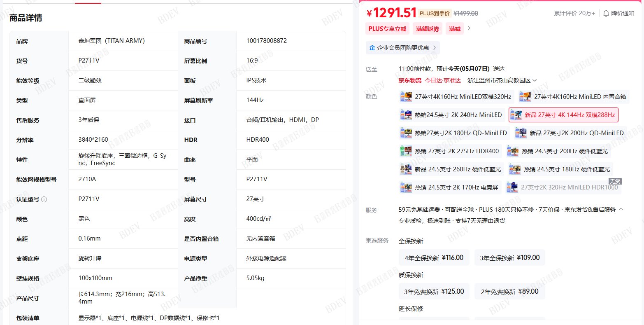The height and width of the screenshot is (325, 644).
Task: Choose 热销 24.5英寸 2K 170Hz 电竞屏 option
Action: point(450,187)
